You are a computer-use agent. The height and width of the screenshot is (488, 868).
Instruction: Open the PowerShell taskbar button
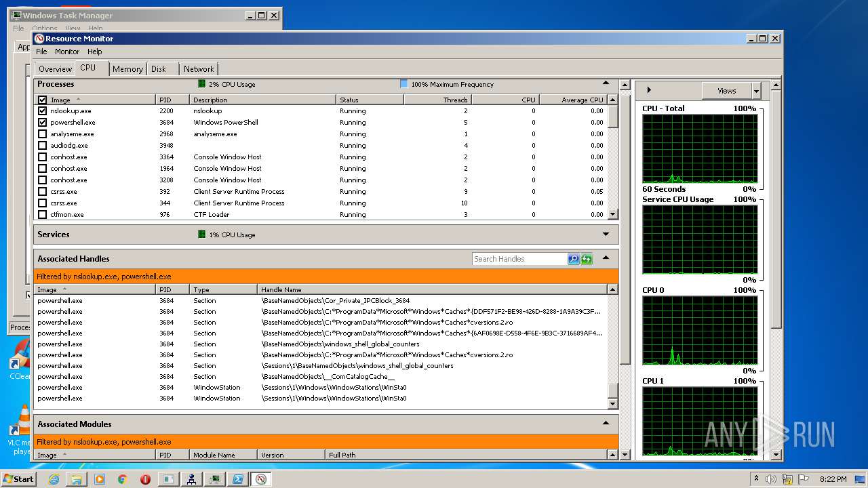238,479
